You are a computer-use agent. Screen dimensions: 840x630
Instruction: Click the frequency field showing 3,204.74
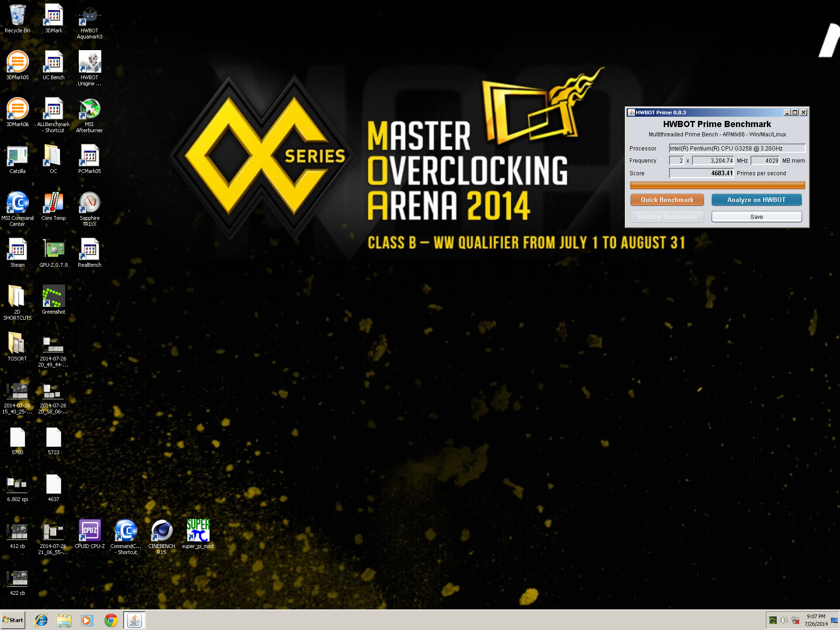713,160
